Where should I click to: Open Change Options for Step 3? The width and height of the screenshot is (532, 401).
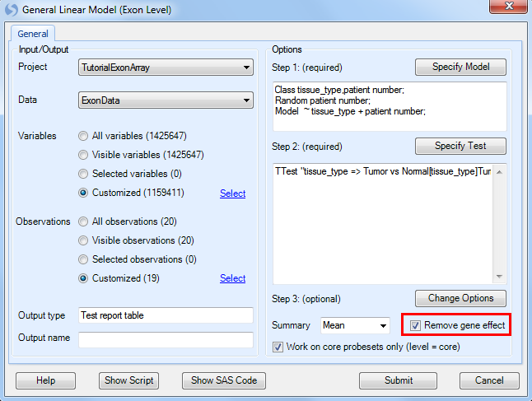[x=460, y=298]
